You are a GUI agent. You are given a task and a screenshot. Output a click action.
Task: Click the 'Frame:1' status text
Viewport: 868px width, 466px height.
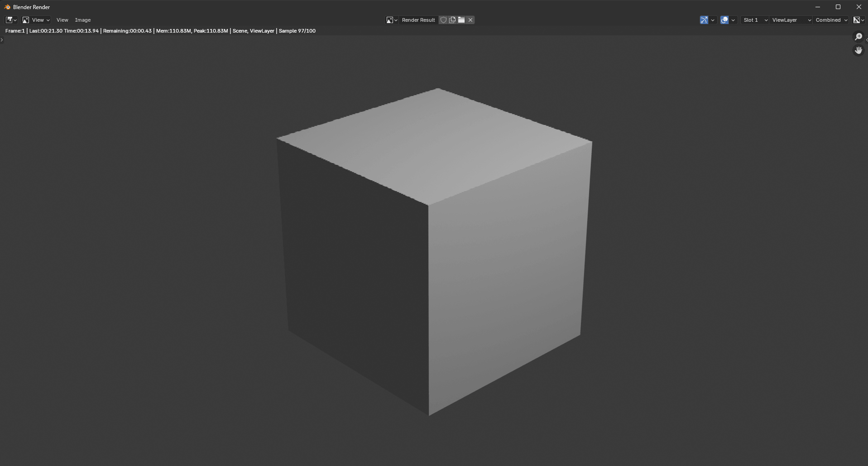[x=15, y=31]
